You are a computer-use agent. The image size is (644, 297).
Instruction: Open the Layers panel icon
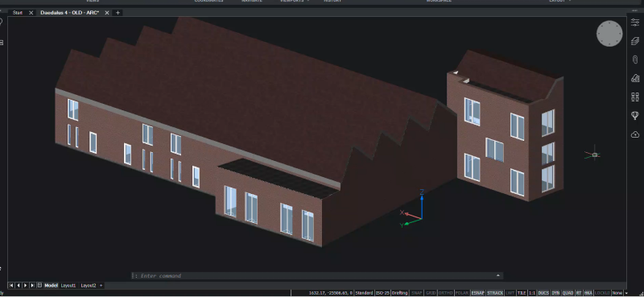coord(635,41)
